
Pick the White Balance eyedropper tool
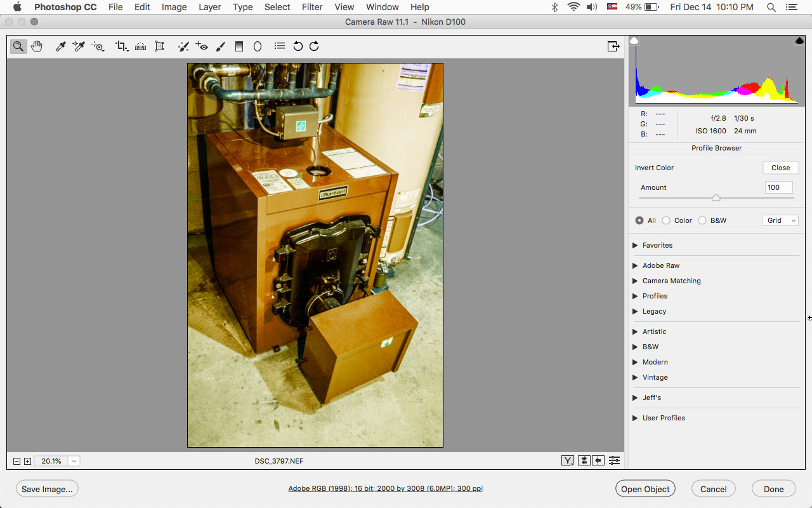(x=61, y=46)
